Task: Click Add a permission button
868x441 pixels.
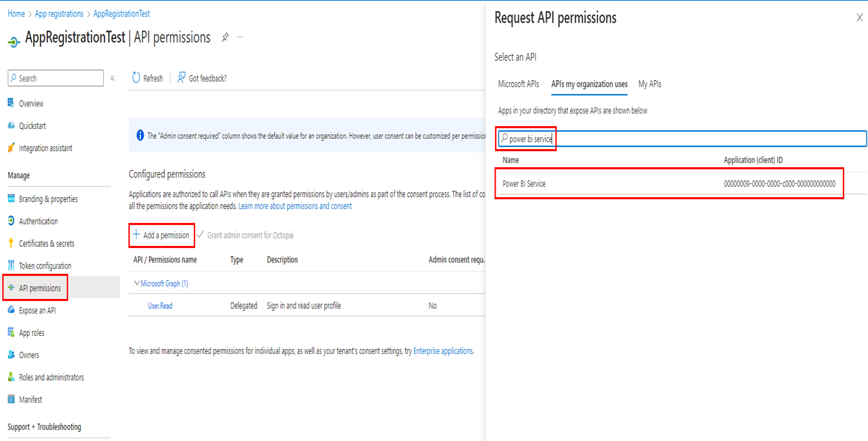Action: [x=161, y=235]
